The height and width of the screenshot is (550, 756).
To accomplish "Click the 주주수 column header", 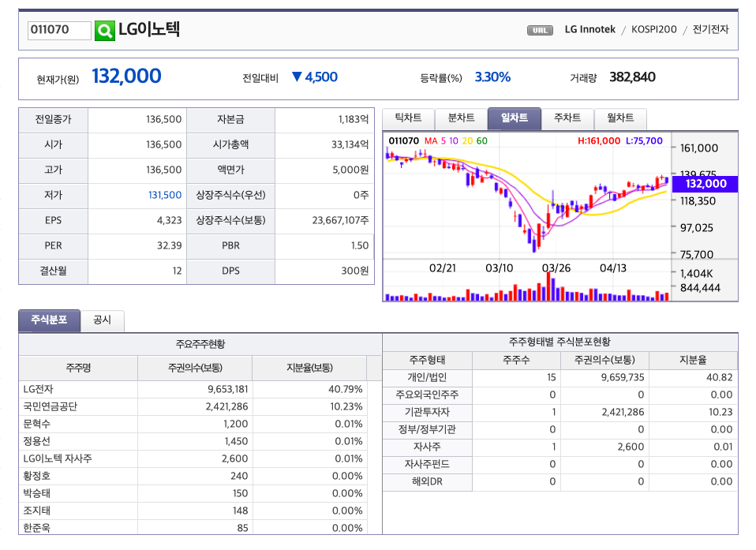I will click(x=516, y=360).
